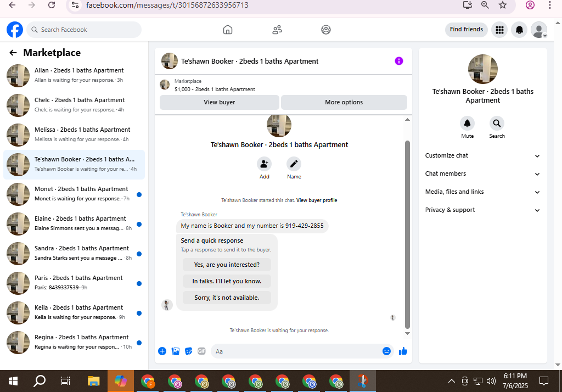Attach a photo file in composer

[x=175, y=351]
